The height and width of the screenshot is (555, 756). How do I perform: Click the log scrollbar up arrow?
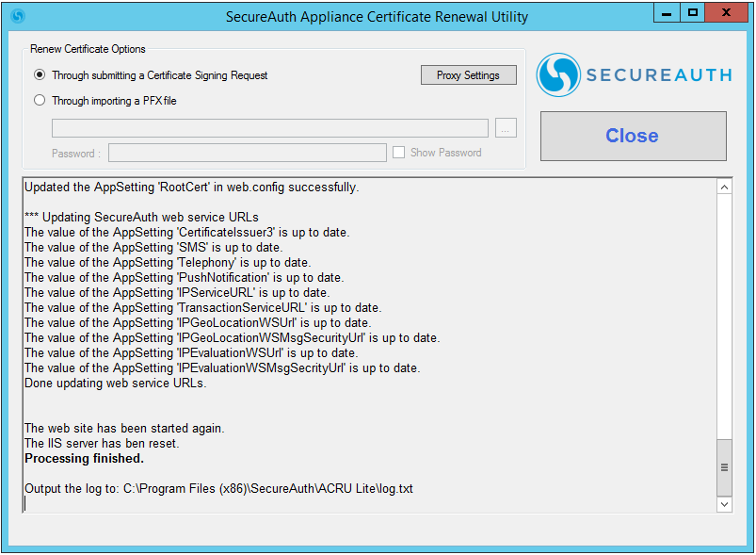click(x=724, y=188)
